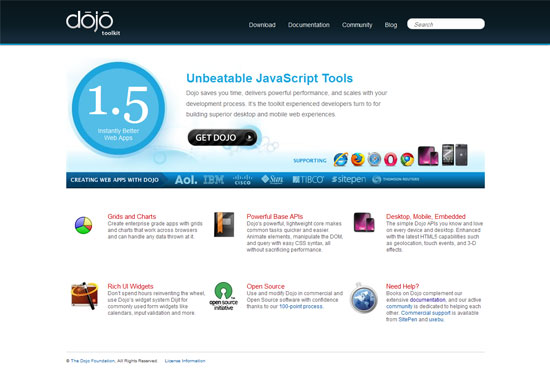The width and height of the screenshot is (550, 372).
Task: Click the Thomson Reuters logo
Action: (396, 180)
